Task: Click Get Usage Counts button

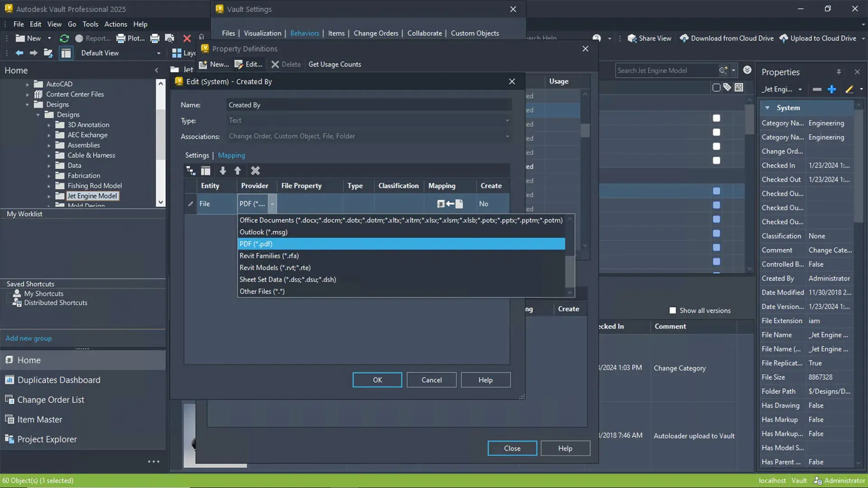Action: click(x=335, y=64)
